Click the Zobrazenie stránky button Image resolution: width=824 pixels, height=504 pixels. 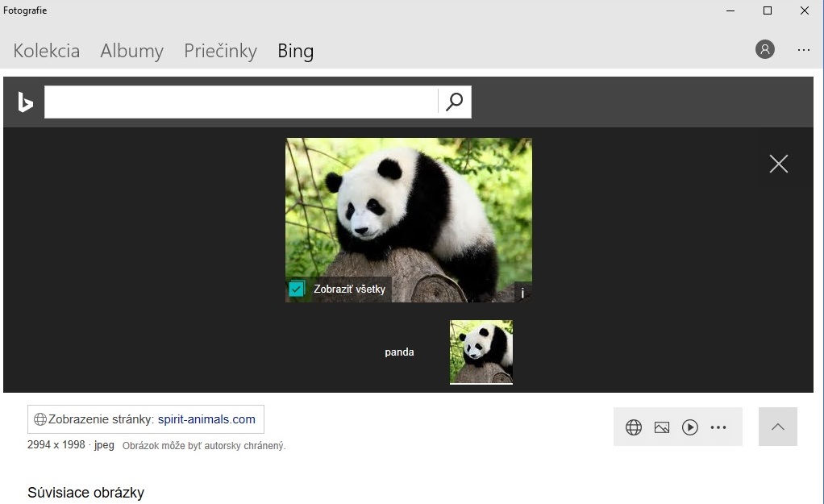pos(146,419)
